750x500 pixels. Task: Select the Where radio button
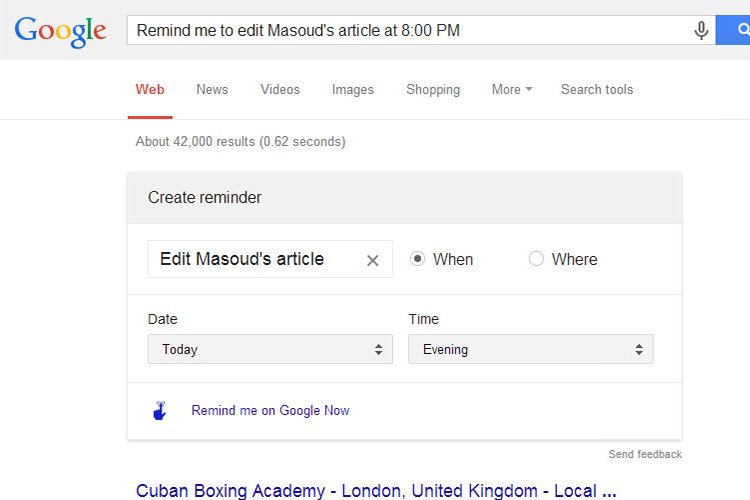(x=536, y=259)
